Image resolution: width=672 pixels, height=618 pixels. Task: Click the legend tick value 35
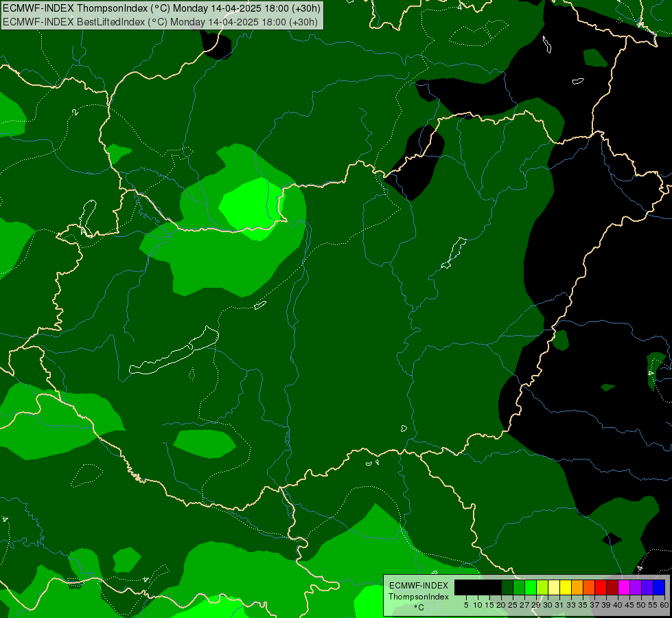click(x=583, y=605)
